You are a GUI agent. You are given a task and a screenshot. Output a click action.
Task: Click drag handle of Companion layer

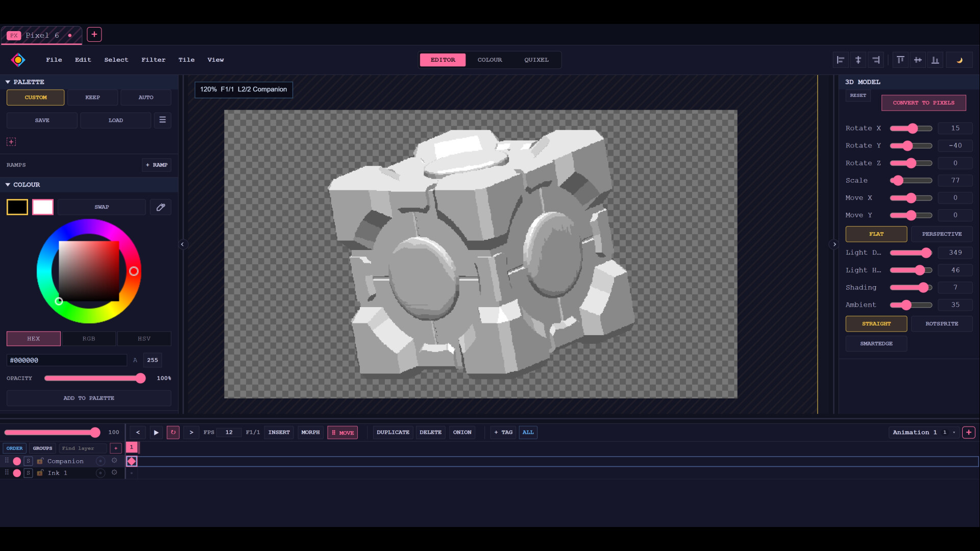tap(7, 461)
